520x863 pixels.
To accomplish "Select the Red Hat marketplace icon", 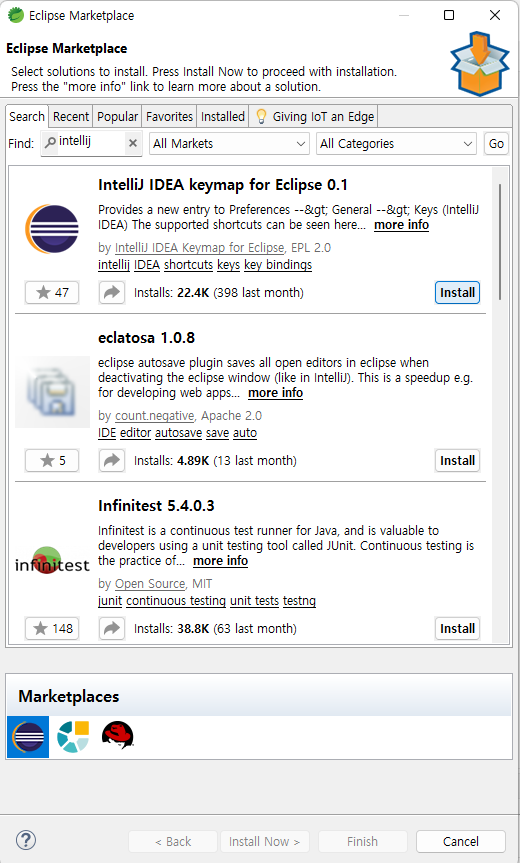I will tap(118, 736).
